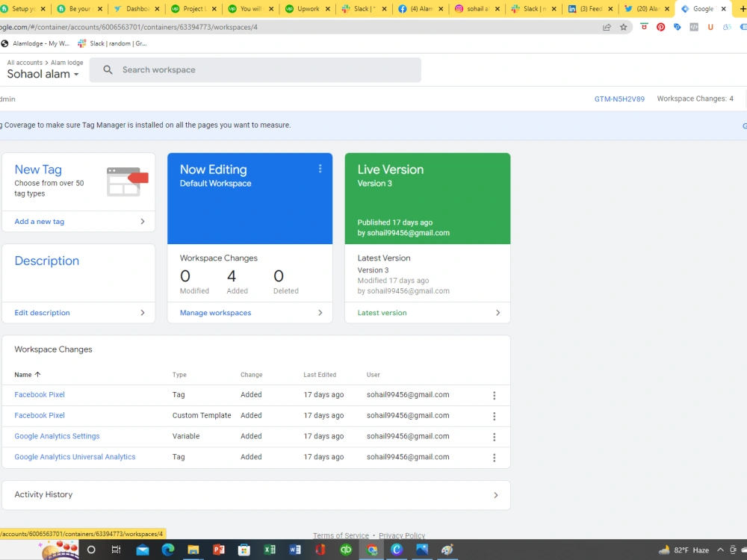Click the 82°F Haze weather widget
This screenshot has width=747, height=560.
[684, 550]
